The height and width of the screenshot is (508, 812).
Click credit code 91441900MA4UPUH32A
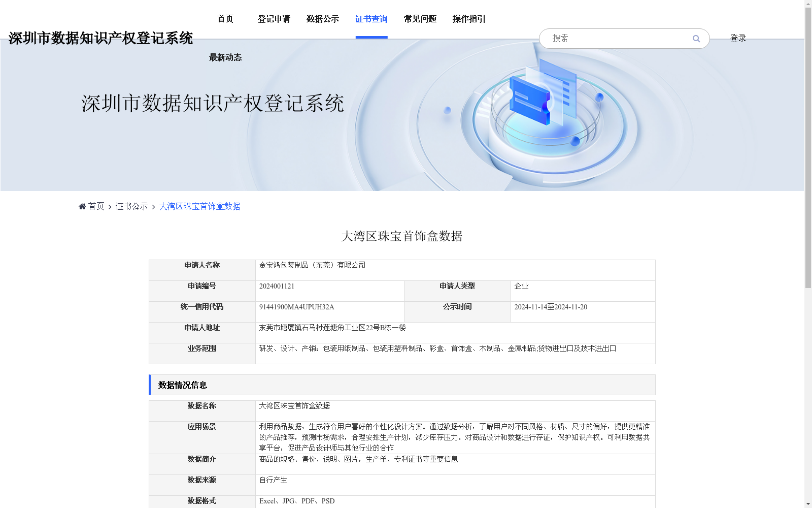297,307
